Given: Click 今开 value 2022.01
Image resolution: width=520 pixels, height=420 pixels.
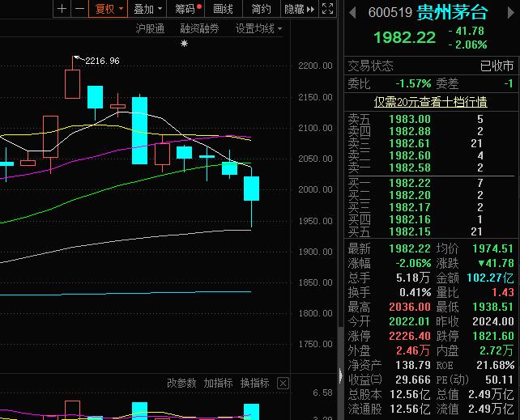Looking at the screenshot, I should [410, 321].
